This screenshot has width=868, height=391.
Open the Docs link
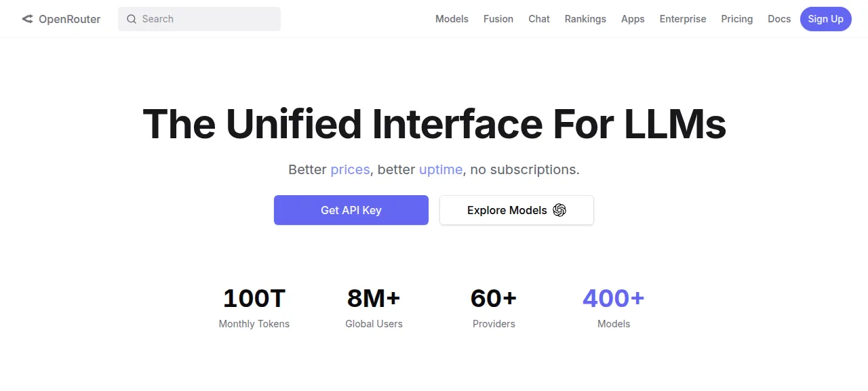(x=779, y=19)
